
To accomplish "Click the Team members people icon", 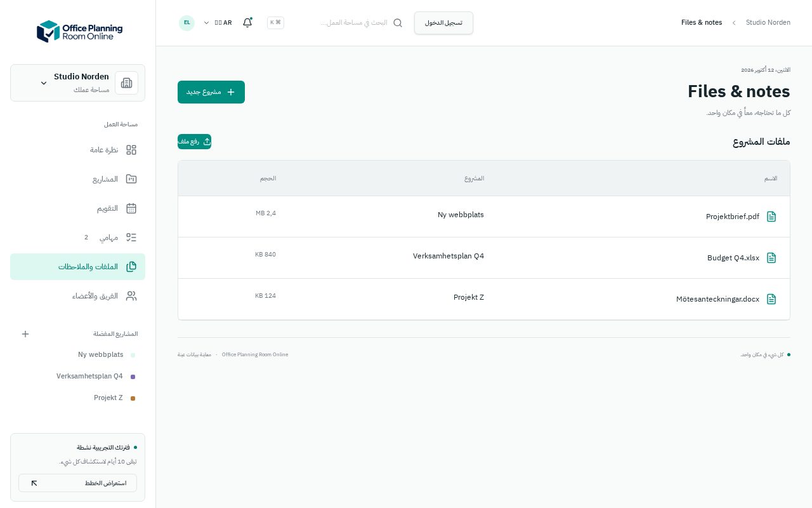I will point(131,296).
